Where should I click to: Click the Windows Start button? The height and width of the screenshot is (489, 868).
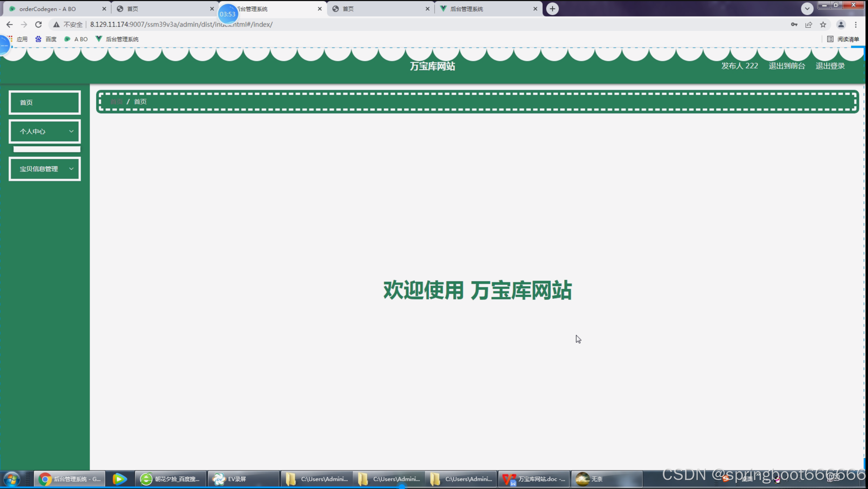point(11,479)
